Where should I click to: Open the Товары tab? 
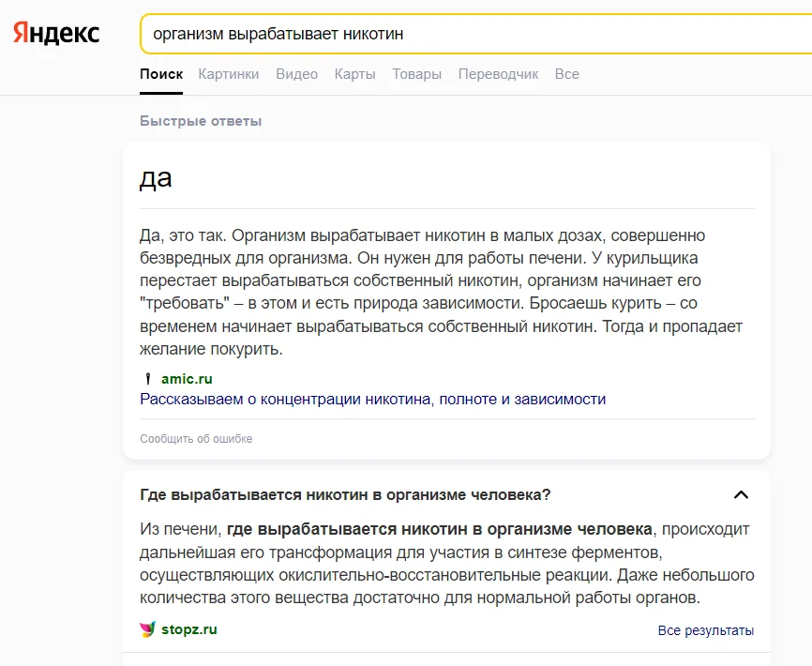click(x=416, y=73)
